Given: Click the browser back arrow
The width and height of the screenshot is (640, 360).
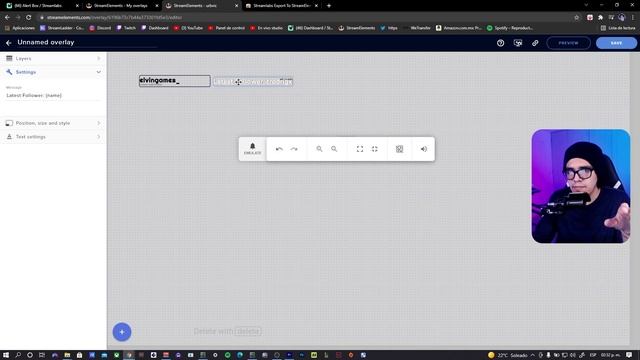Looking at the screenshot, I should coord(7,18).
